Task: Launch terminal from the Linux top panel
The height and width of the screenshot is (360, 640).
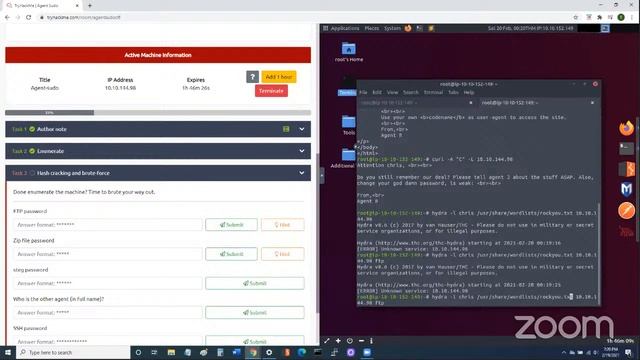Action: (x=420, y=28)
